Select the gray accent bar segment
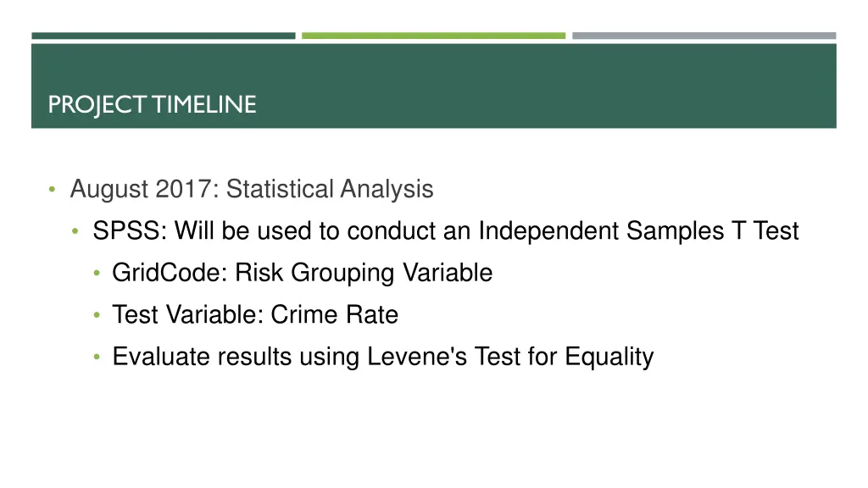Image resolution: width=868 pixels, height=488 pixels. pos(704,36)
